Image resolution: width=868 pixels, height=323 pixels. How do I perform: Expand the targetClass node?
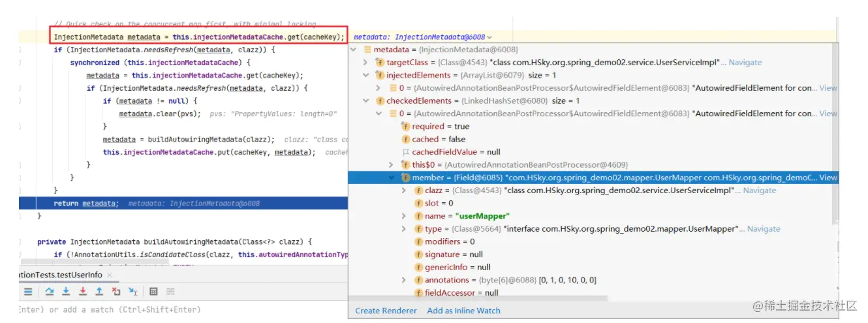pyautogui.click(x=365, y=63)
